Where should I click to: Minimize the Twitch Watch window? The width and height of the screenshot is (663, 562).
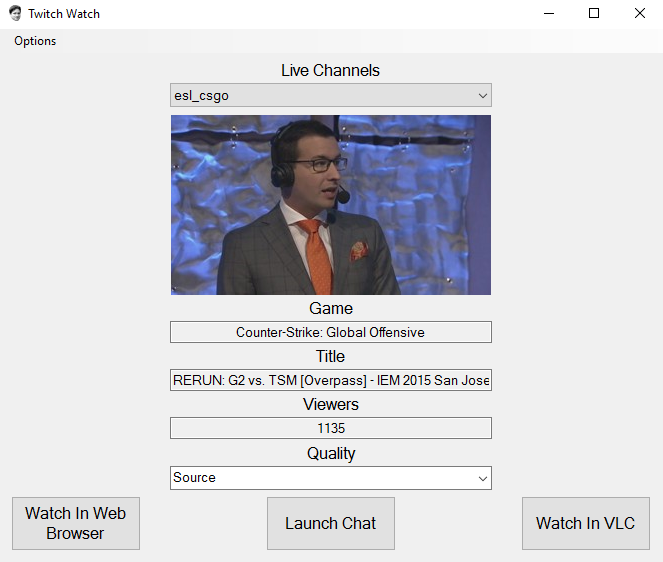coord(549,14)
